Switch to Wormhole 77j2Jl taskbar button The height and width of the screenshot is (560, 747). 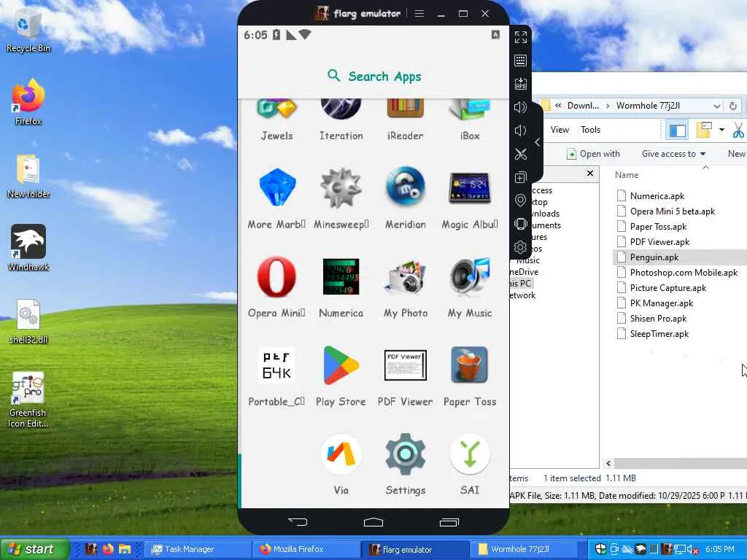525,549
